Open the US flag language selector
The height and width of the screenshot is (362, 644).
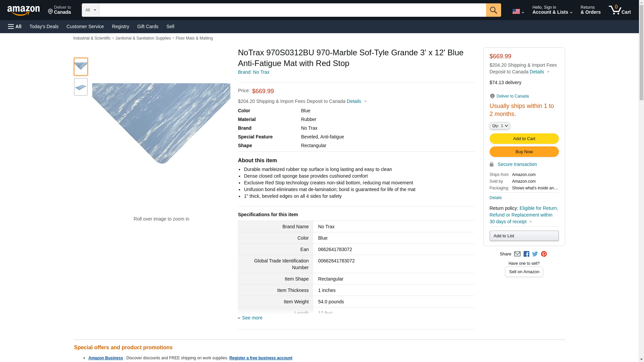tap(518, 11)
